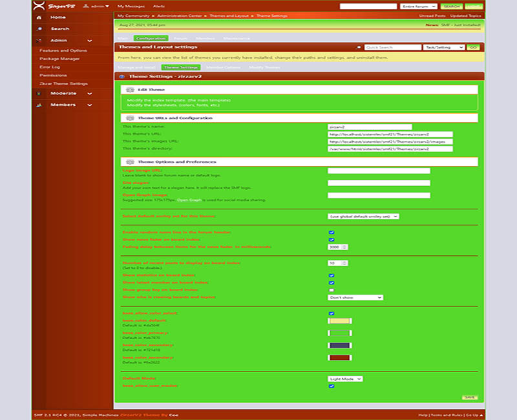Open the Entire forum search scope dropdown
The image size is (517, 420).
coord(419,6)
